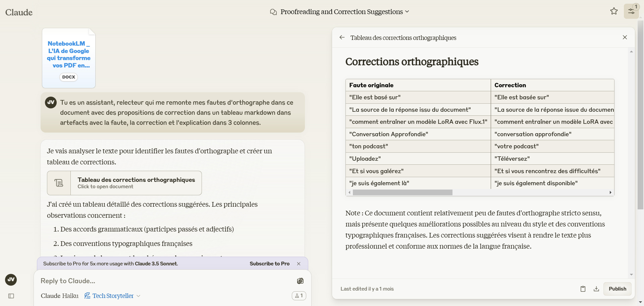Select the "Uploadez" cell
644x306 pixels.
click(418, 159)
